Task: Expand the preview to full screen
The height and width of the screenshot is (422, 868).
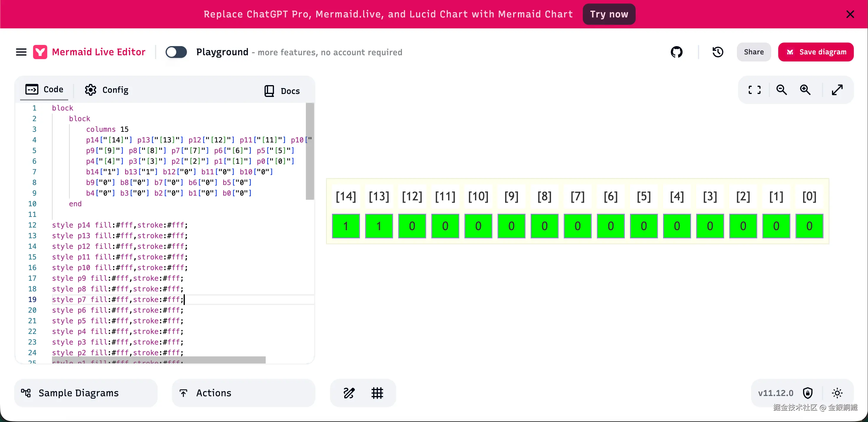Action: point(837,90)
